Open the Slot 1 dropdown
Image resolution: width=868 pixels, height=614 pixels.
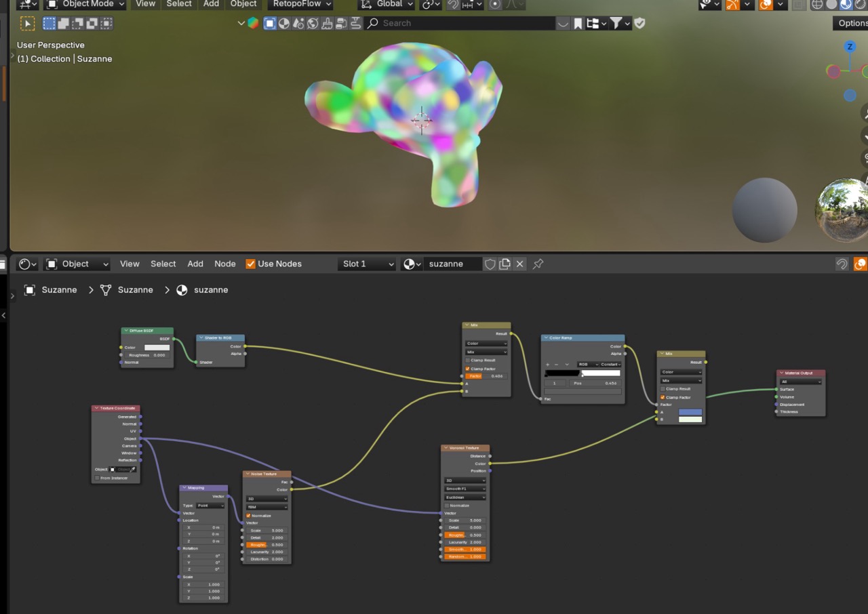pyautogui.click(x=367, y=264)
